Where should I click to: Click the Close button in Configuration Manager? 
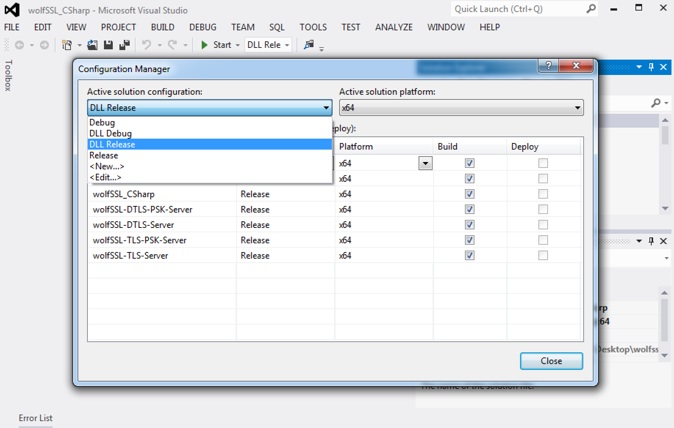[x=551, y=361]
